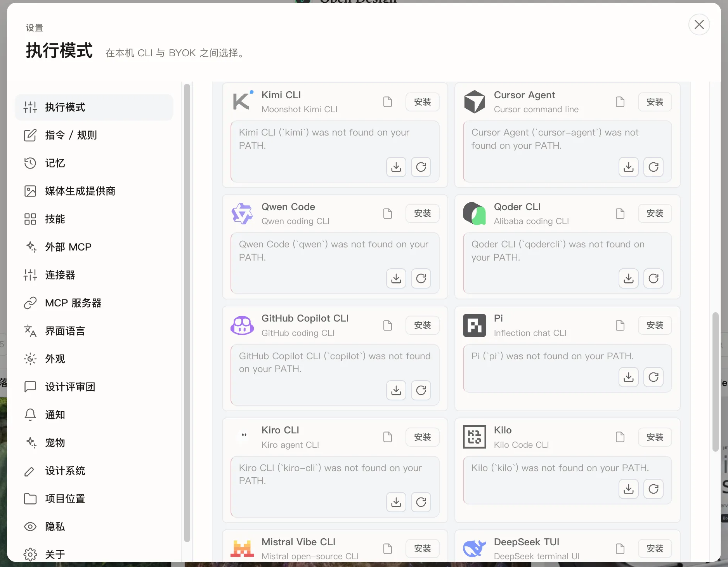Viewport: 728px width, 567px height.
Task: Open 界面语言 settings section
Action: point(94,331)
